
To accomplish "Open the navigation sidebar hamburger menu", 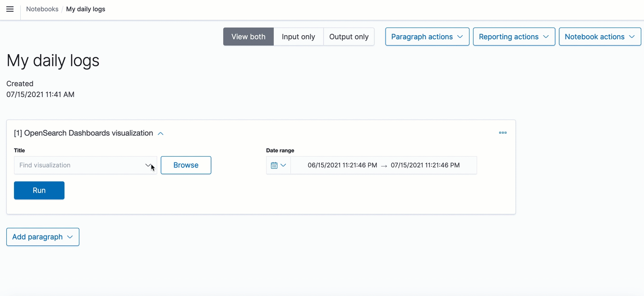I will click(x=10, y=9).
